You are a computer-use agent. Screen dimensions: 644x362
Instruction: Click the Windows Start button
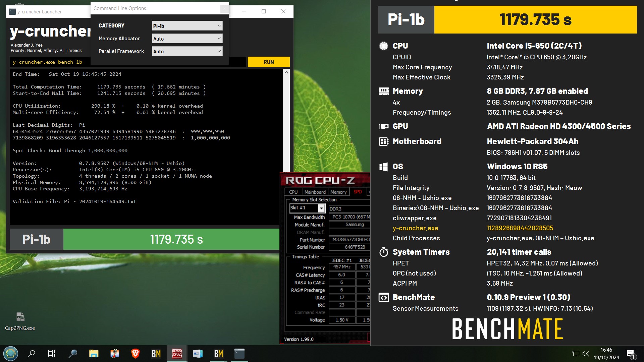(x=11, y=353)
